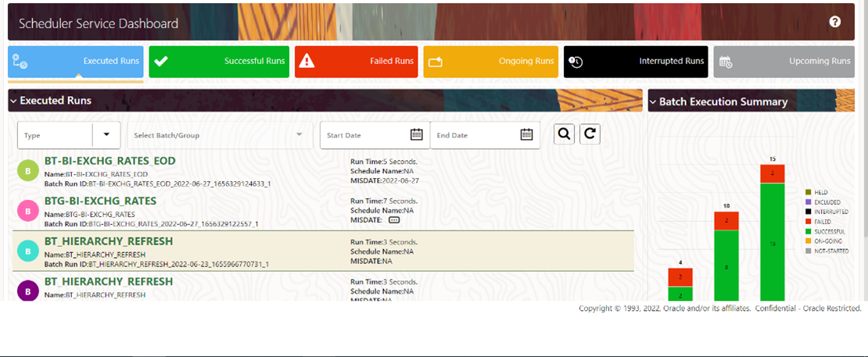Select the Interrupted Runs tile

pos(636,62)
